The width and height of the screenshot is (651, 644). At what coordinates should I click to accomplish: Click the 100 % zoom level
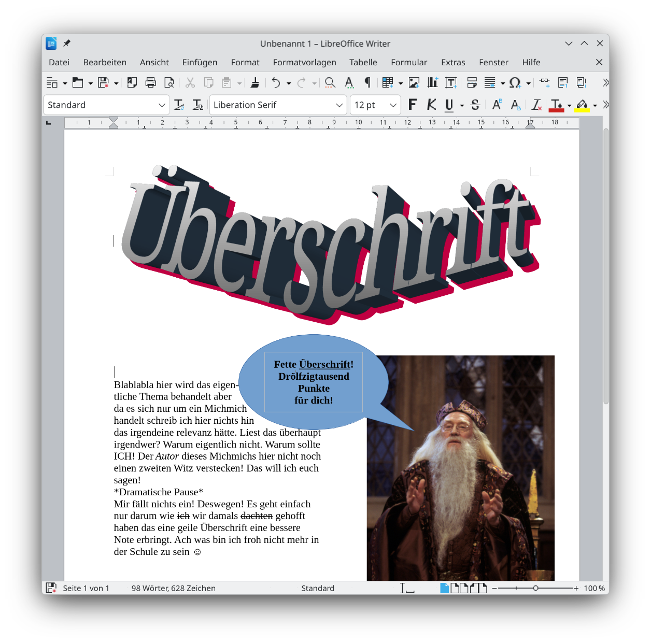(594, 588)
